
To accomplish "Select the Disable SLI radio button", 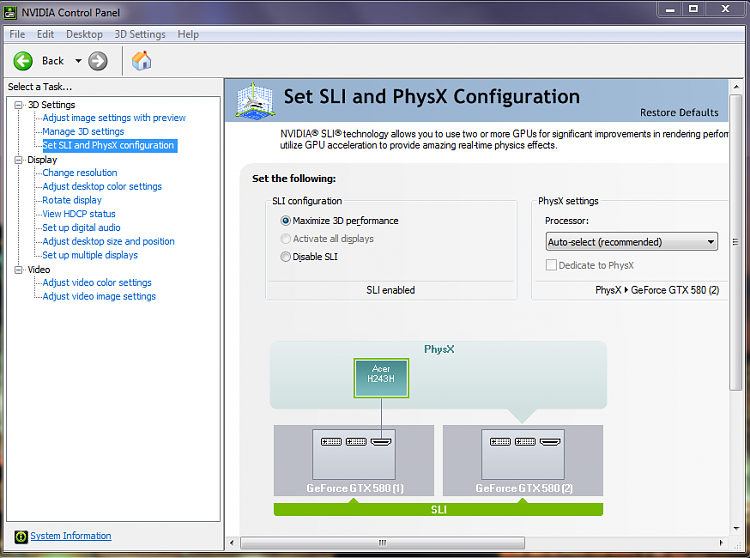I will click(286, 257).
